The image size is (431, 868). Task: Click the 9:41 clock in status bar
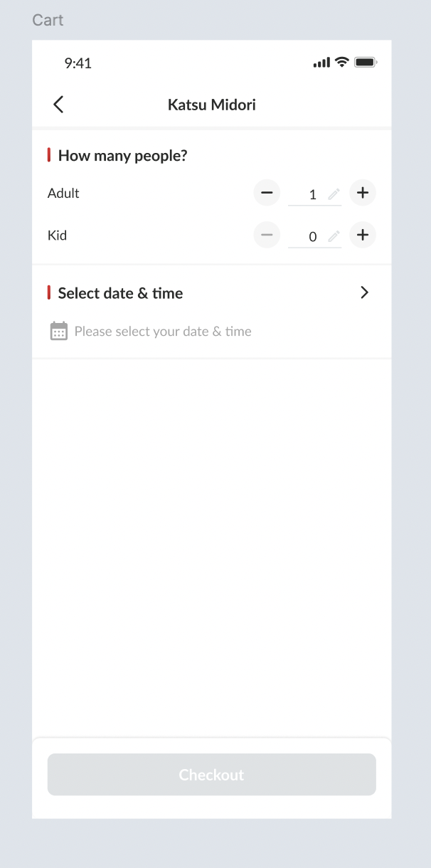(78, 63)
